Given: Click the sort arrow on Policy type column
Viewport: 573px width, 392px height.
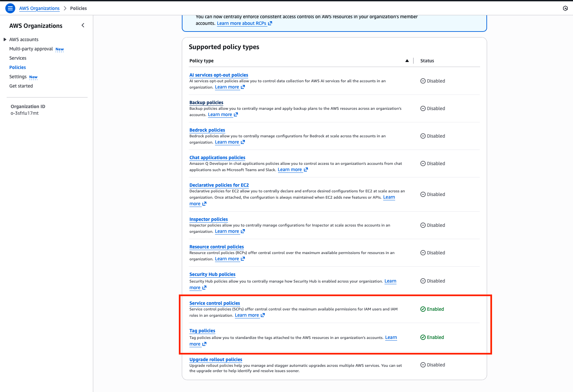Looking at the screenshot, I should point(407,61).
